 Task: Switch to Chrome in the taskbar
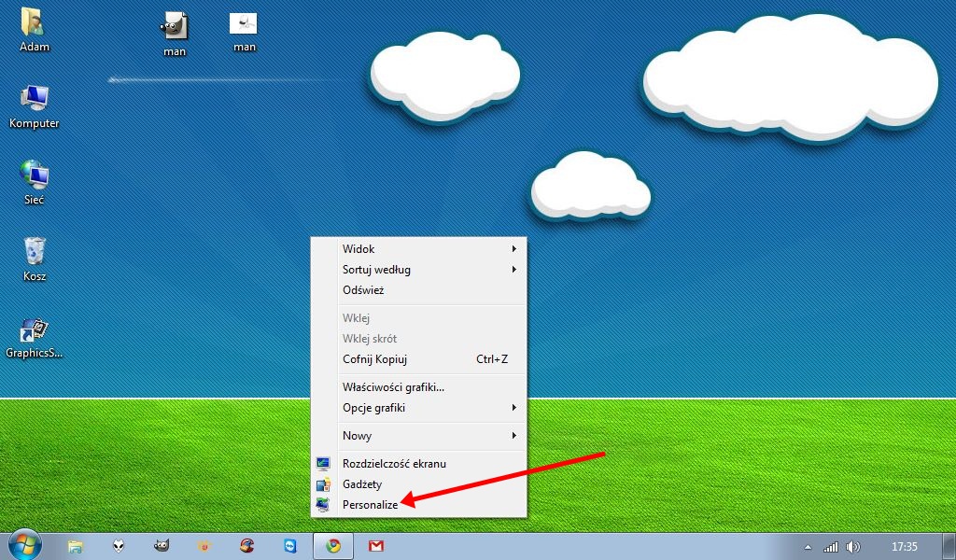pyautogui.click(x=333, y=546)
